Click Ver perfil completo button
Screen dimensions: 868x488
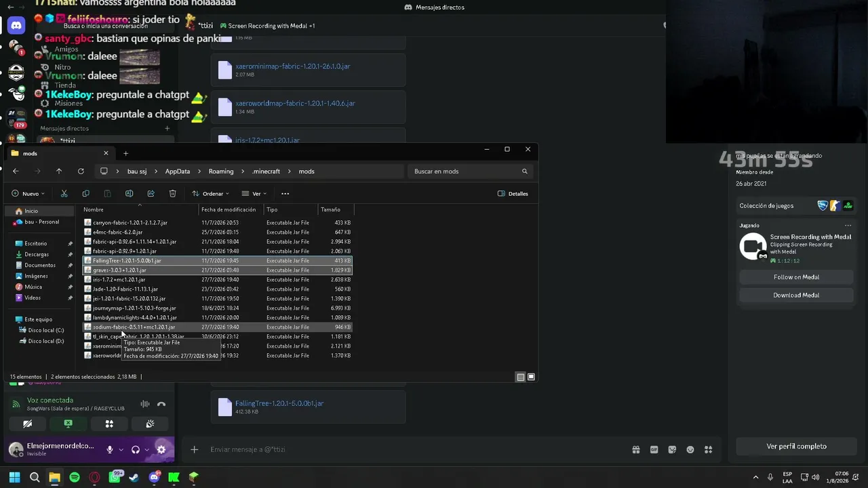coord(796,447)
